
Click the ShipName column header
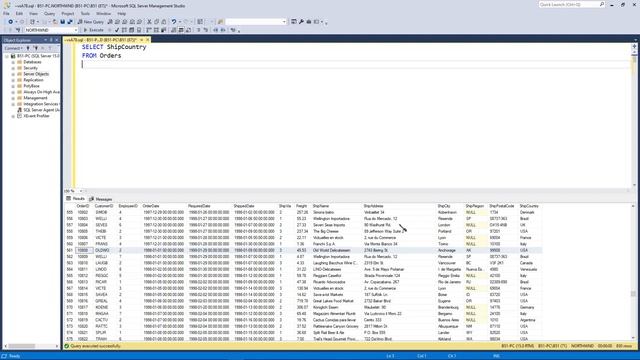pos(321,206)
